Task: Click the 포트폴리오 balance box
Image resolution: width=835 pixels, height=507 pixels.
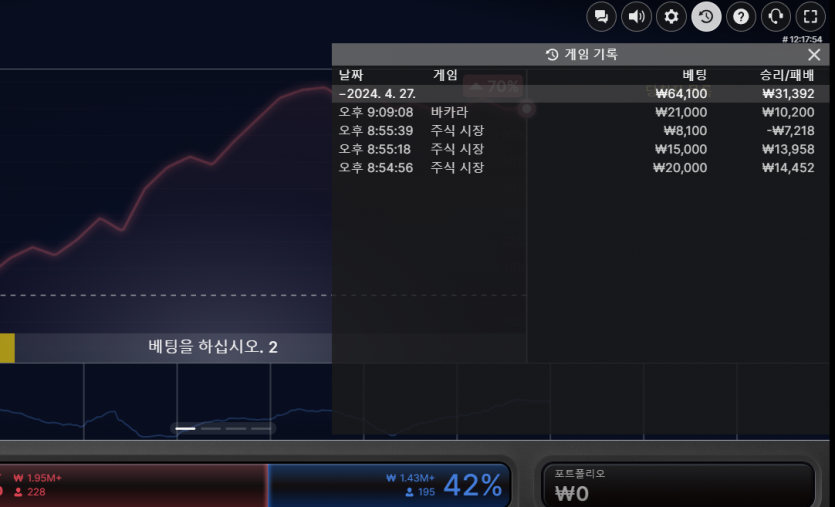Action: 678,485
